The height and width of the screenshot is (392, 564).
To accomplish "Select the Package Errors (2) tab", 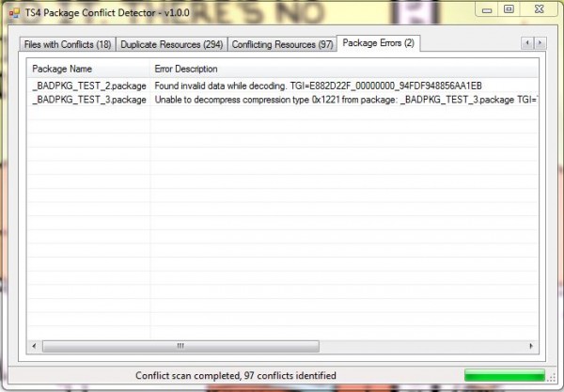I will click(380, 43).
